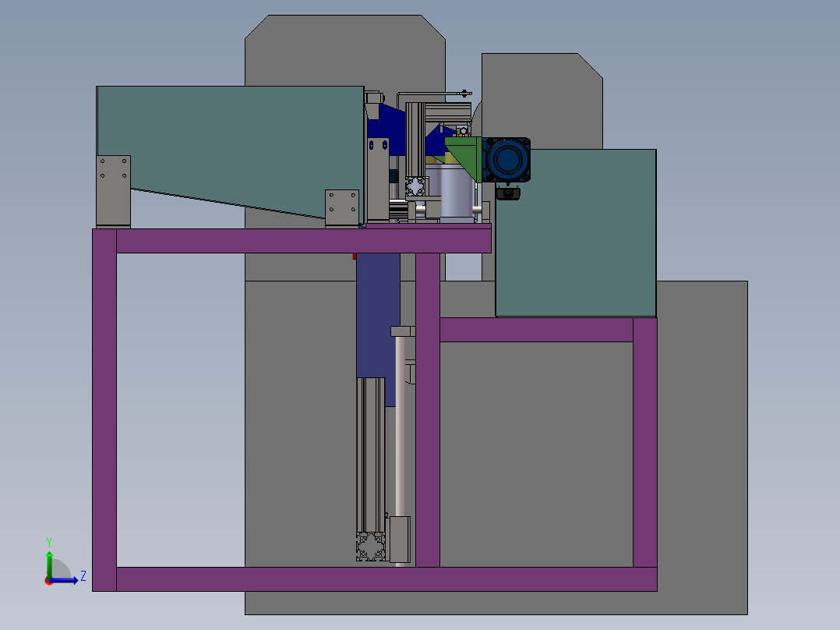This screenshot has height=630, width=840.
Task: Select the purple frame's bottom horizontal beam
Action: [386, 579]
